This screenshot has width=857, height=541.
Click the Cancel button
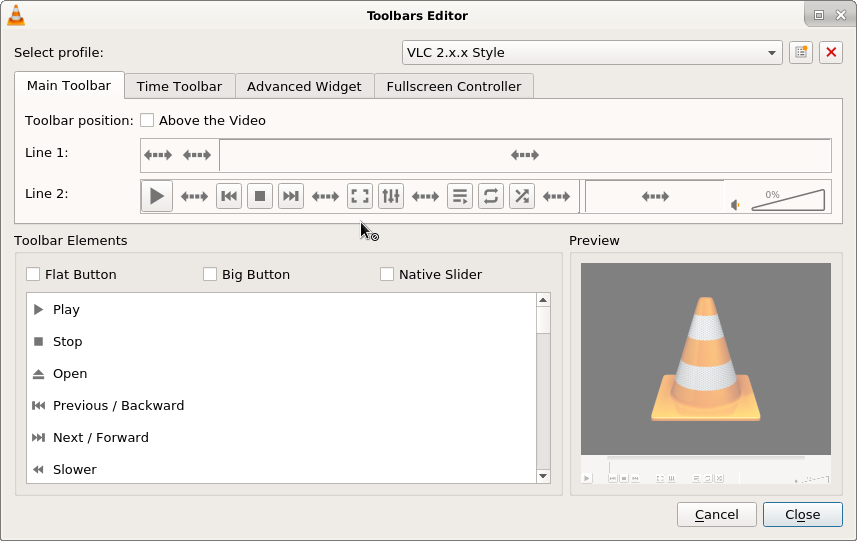717,514
